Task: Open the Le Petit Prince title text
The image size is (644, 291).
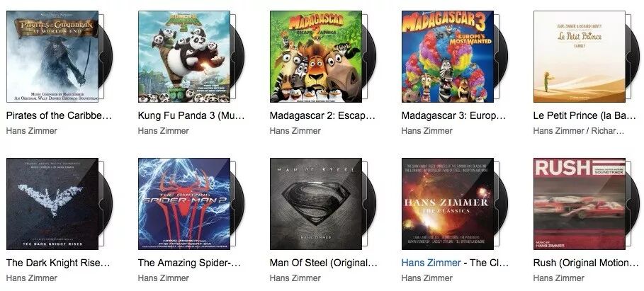Action: coord(584,115)
